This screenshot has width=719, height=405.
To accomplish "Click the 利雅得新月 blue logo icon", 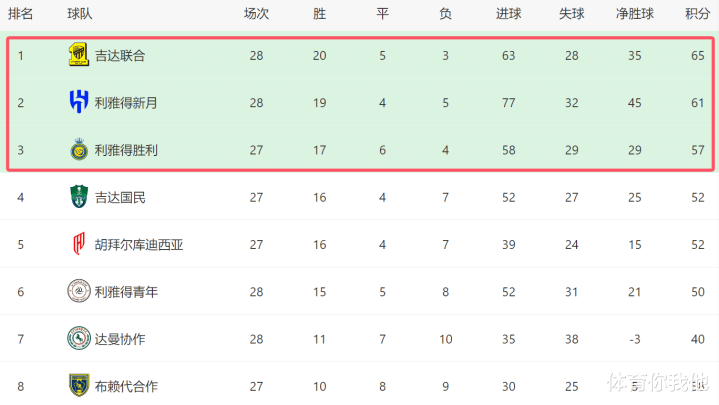I will coord(79,101).
